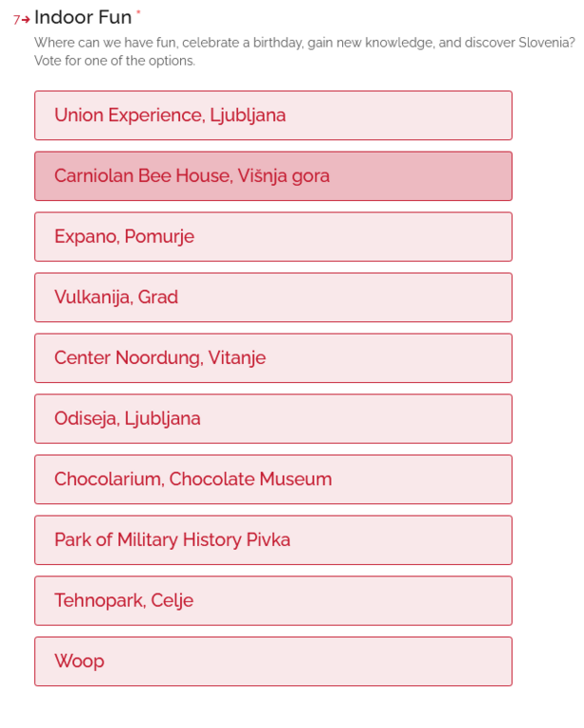This screenshot has height=728, width=584.
Task: Vote for the Celje technology park
Action: pyautogui.click(x=273, y=601)
